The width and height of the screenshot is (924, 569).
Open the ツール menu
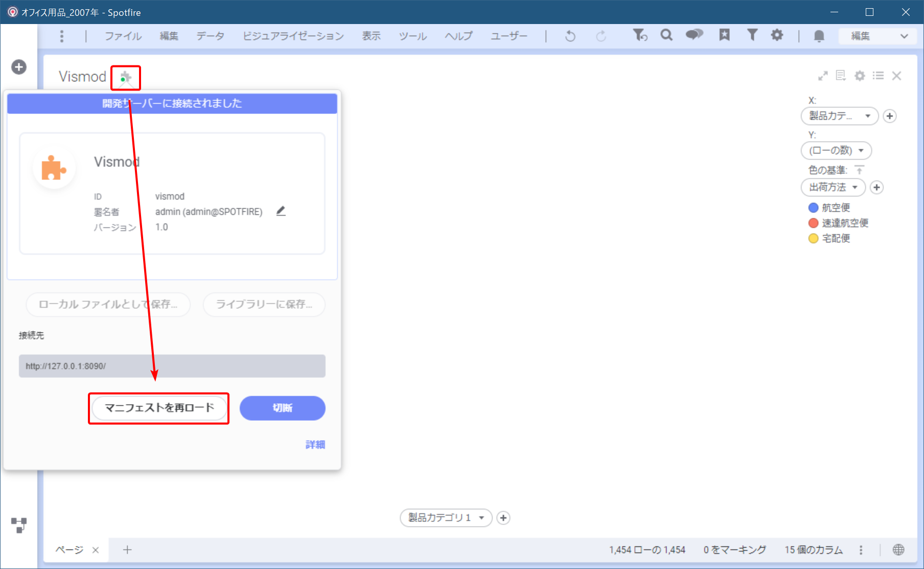pos(413,36)
